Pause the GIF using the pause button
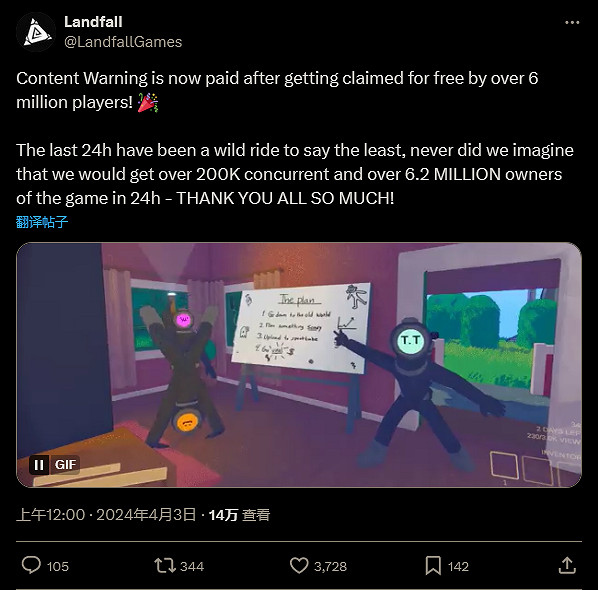 click(x=39, y=465)
